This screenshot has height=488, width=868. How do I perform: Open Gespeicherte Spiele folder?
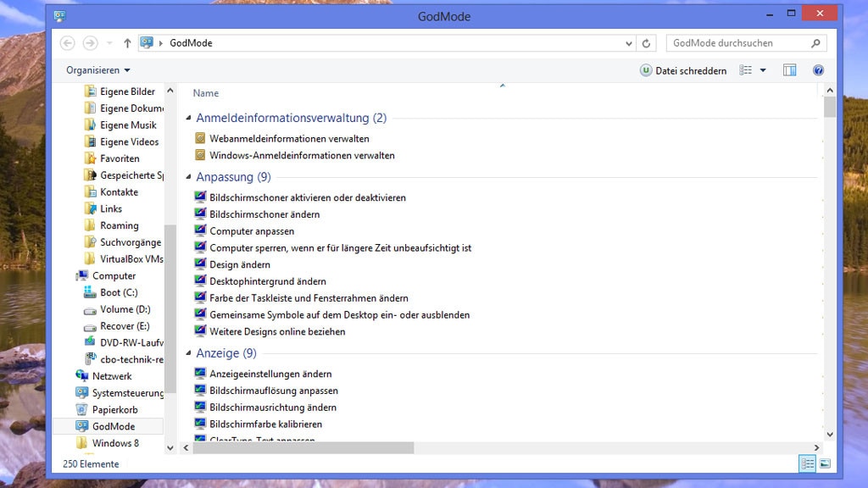(x=124, y=175)
